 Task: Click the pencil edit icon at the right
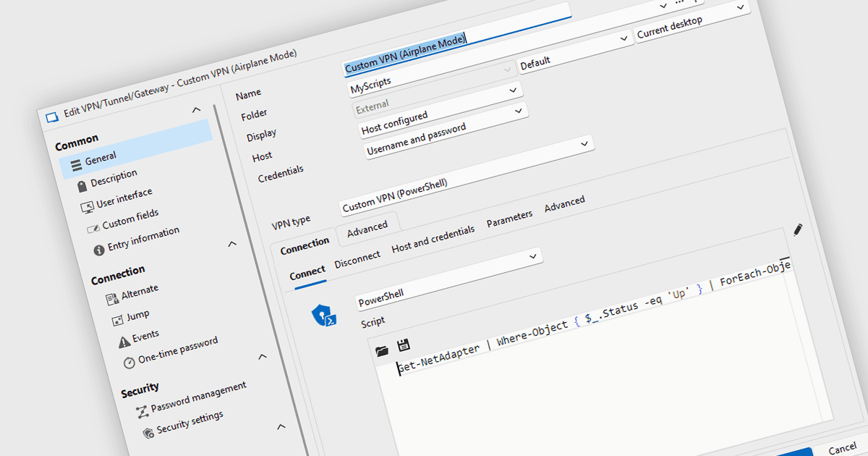point(798,229)
